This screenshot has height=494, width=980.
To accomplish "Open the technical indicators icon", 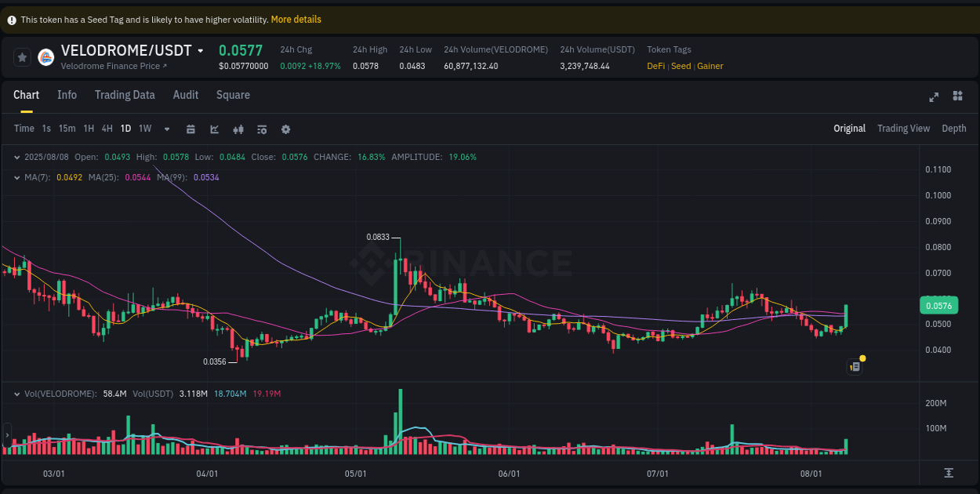I will pos(262,129).
